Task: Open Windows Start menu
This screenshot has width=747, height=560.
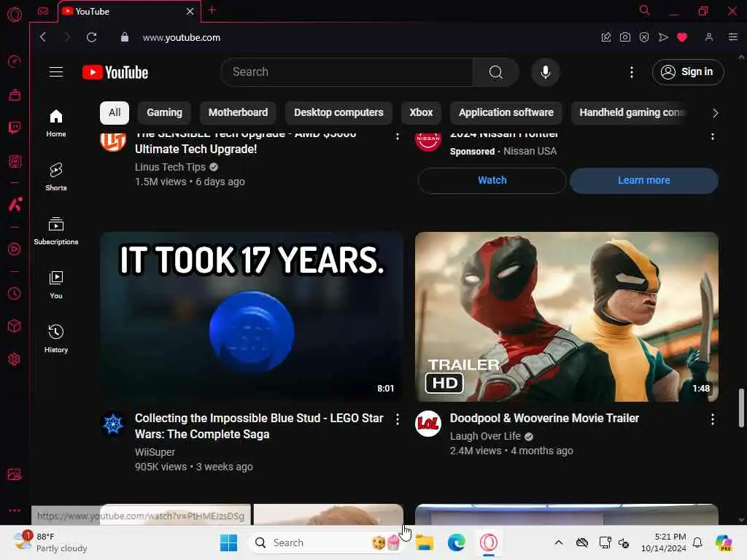Action: pyautogui.click(x=228, y=542)
